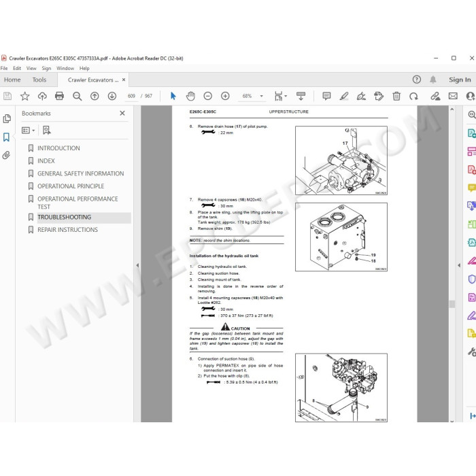476x476 pixels.
Task: Click the page number field showing 609
Action: click(x=131, y=97)
